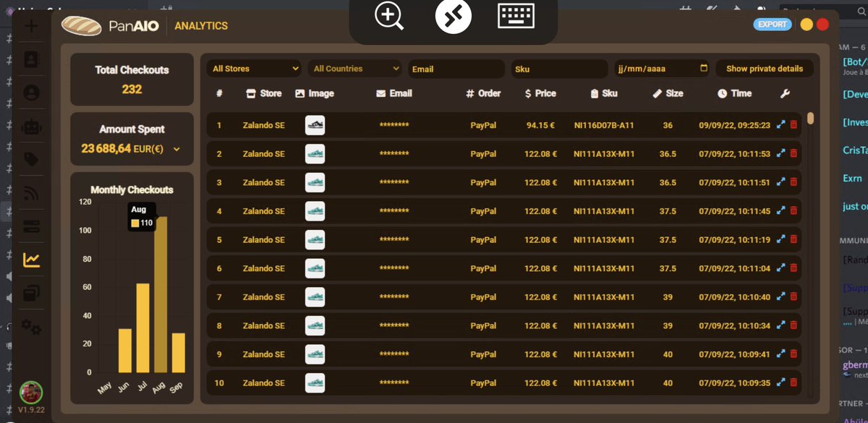This screenshot has width=868, height=423.
Task: Select the analytics chart icon in sidebar
Action: 31,260
